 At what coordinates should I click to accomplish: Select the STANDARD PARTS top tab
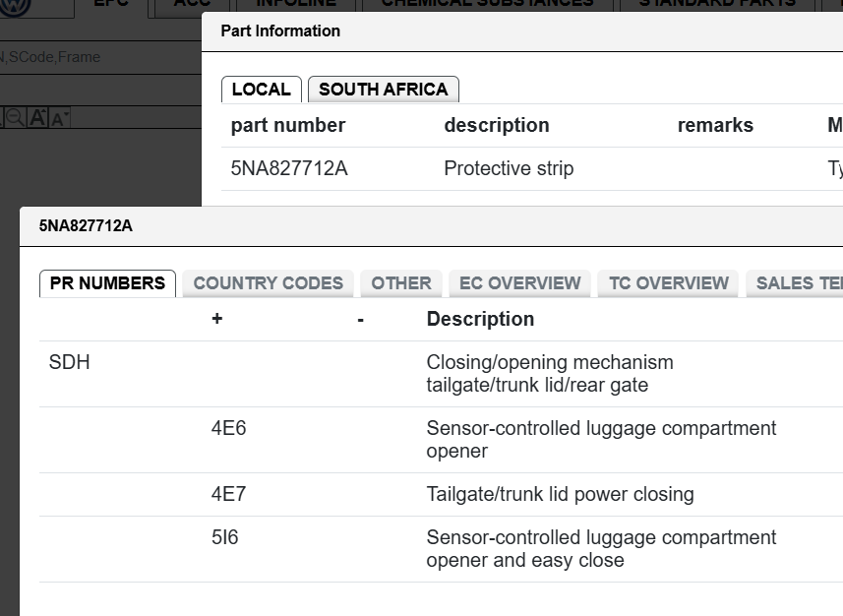[x=717, y=4]
